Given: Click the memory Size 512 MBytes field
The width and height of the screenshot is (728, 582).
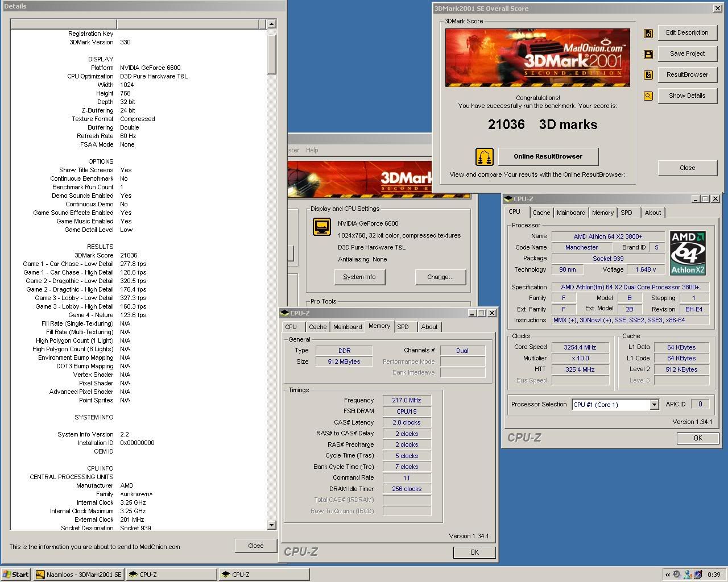Looking at the screenshot, I should 344,361.
